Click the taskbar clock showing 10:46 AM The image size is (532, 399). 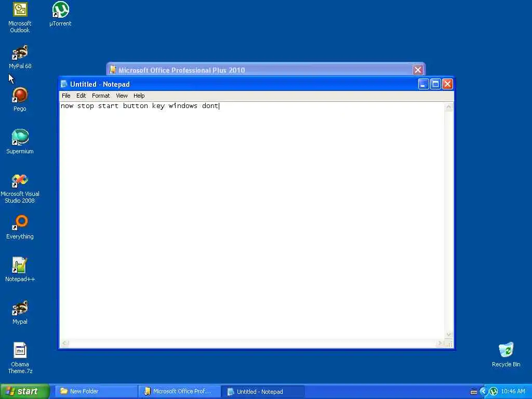coord(513,392)
